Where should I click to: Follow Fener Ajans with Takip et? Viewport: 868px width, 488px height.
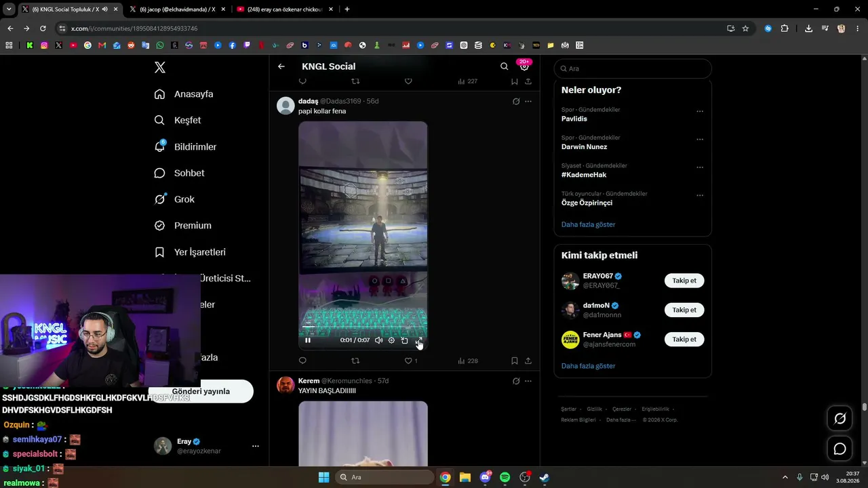(684, 339)
